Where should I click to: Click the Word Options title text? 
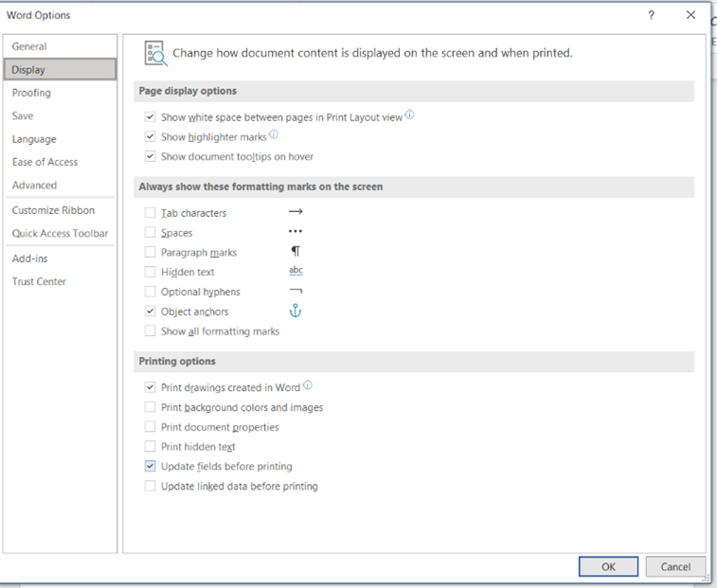point(39,15)
